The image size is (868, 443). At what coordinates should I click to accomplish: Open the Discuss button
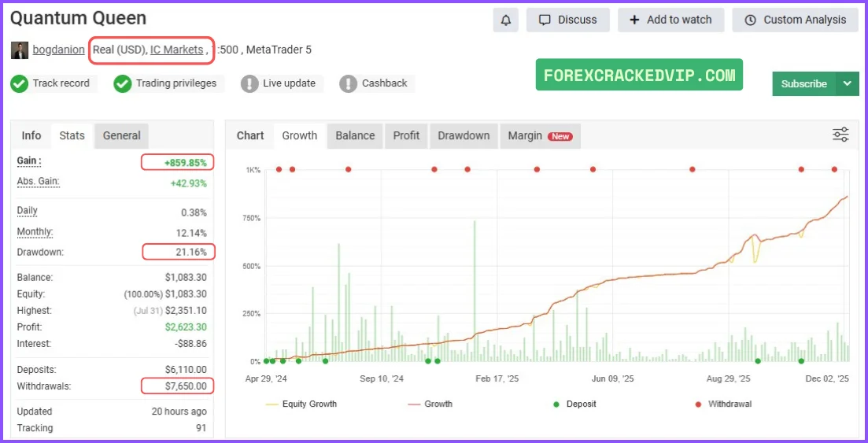tap(567, 20)
